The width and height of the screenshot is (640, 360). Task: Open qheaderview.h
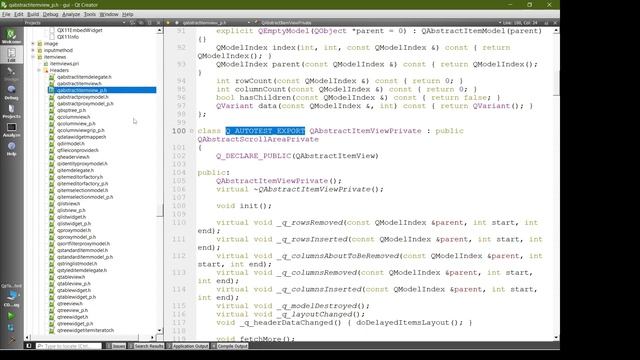click(x=73, y=157)
